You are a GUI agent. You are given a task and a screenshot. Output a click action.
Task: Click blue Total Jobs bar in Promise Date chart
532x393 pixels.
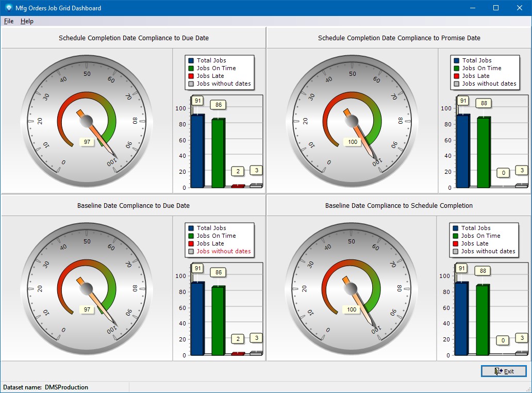coord(463,151)
